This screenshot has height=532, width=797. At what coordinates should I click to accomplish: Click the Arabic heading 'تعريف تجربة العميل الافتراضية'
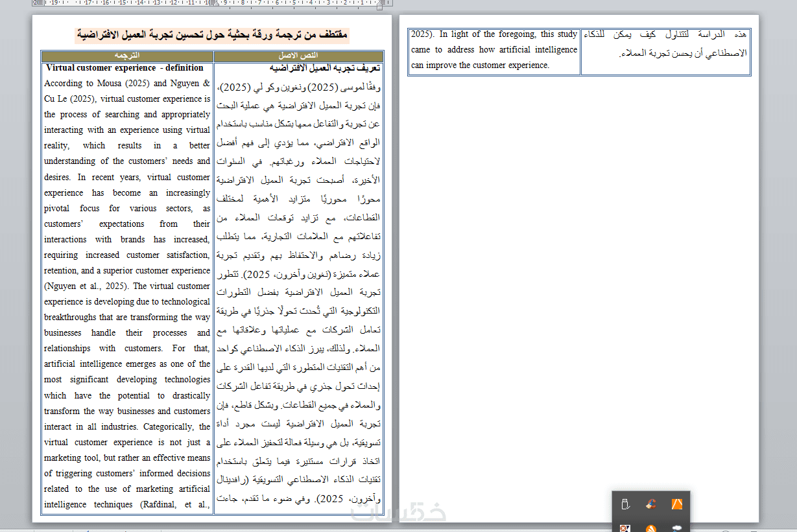pos(326,67)
